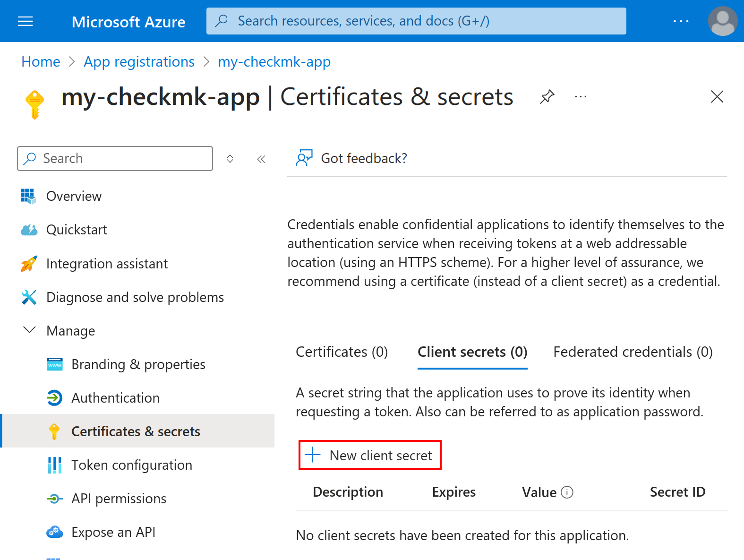
Task: Click the Quickstart cloud icon
Action: coord(29,230)
